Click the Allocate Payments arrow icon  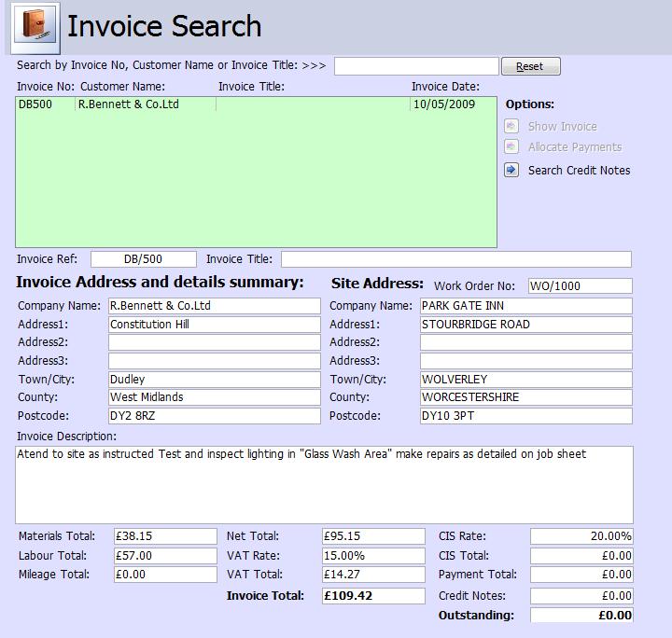click(511, 146)
